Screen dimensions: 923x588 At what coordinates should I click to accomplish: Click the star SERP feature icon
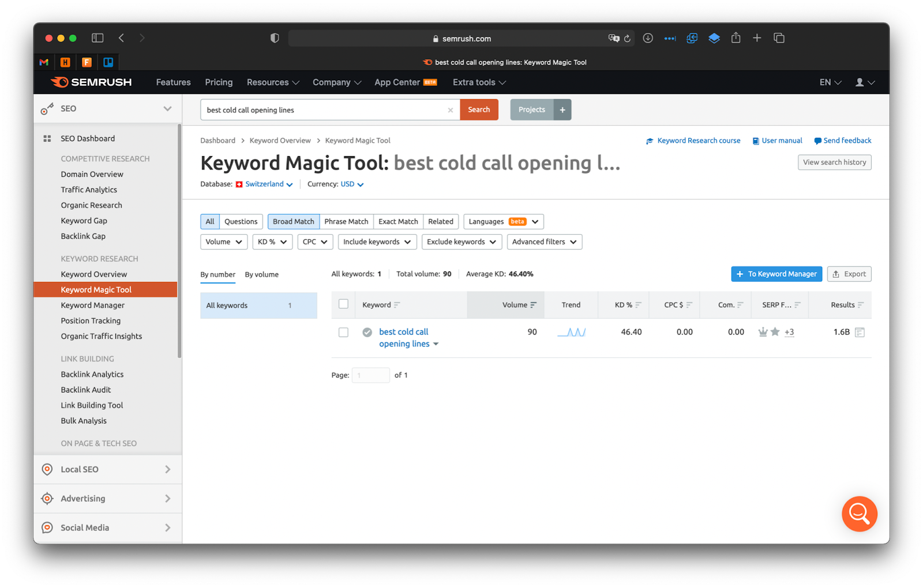tap(775, 331)
